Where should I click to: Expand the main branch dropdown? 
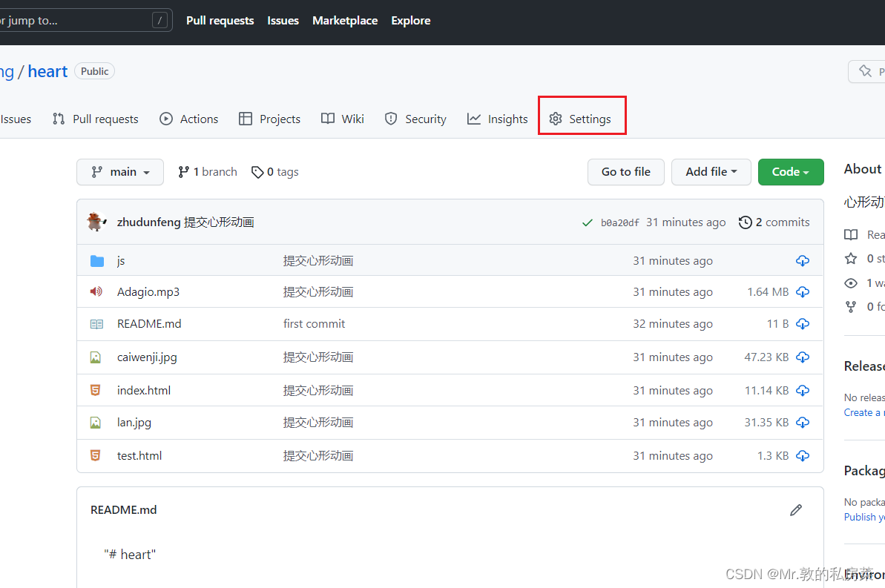coord(120,172)
